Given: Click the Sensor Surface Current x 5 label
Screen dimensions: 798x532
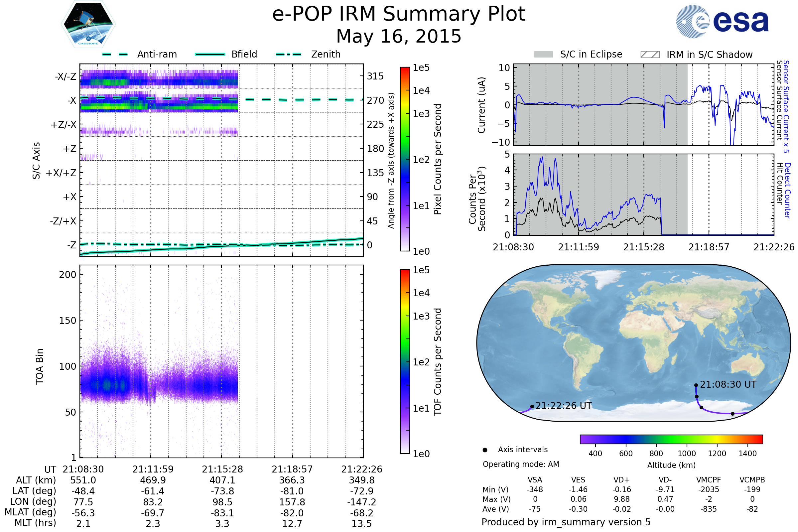Looking at the screenshot, I should (786, 106).
